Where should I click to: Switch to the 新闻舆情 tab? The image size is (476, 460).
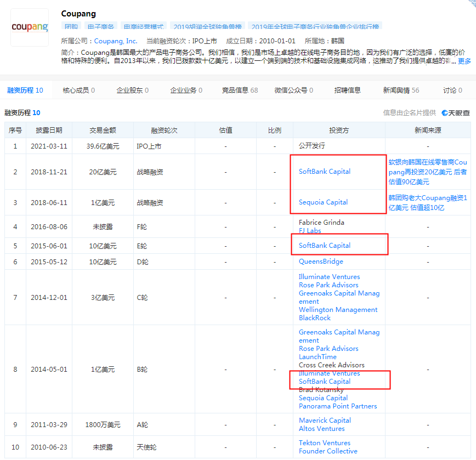(401, 90)
